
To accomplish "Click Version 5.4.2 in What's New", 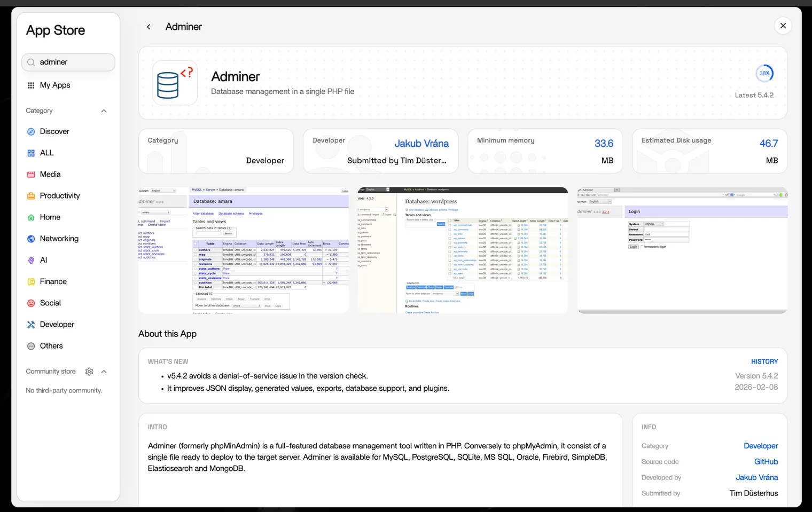I will coord(756,376).
